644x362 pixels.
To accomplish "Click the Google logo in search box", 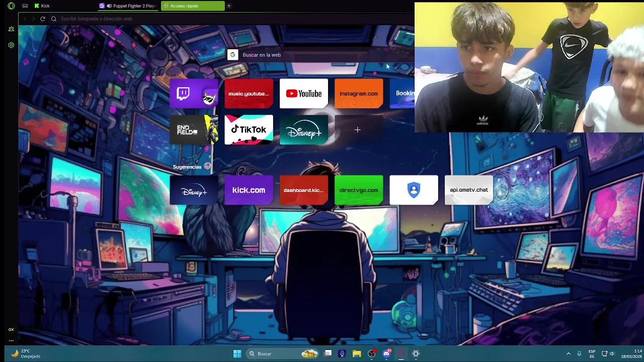I will tap(232, 55).
